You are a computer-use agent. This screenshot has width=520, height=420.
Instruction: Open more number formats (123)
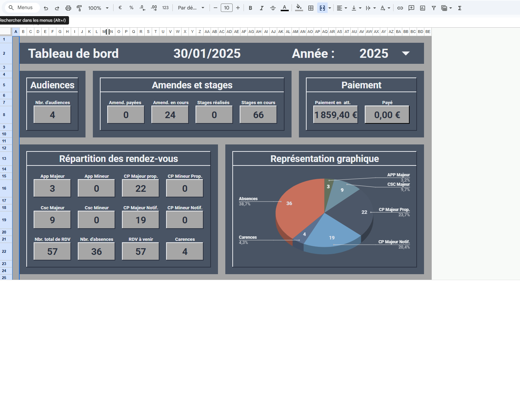165,8
